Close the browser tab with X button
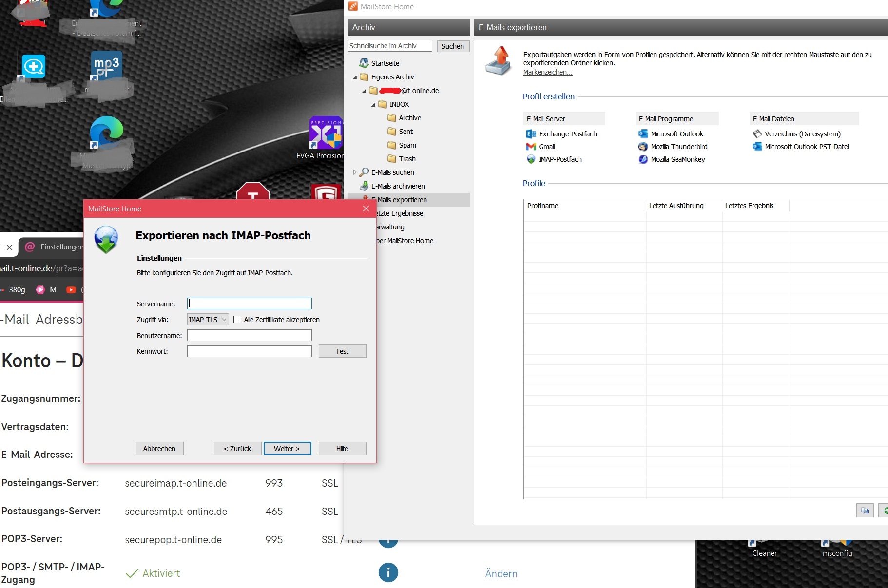The height and width of the screenshot is (588, 888). click(x=9, y=247)
